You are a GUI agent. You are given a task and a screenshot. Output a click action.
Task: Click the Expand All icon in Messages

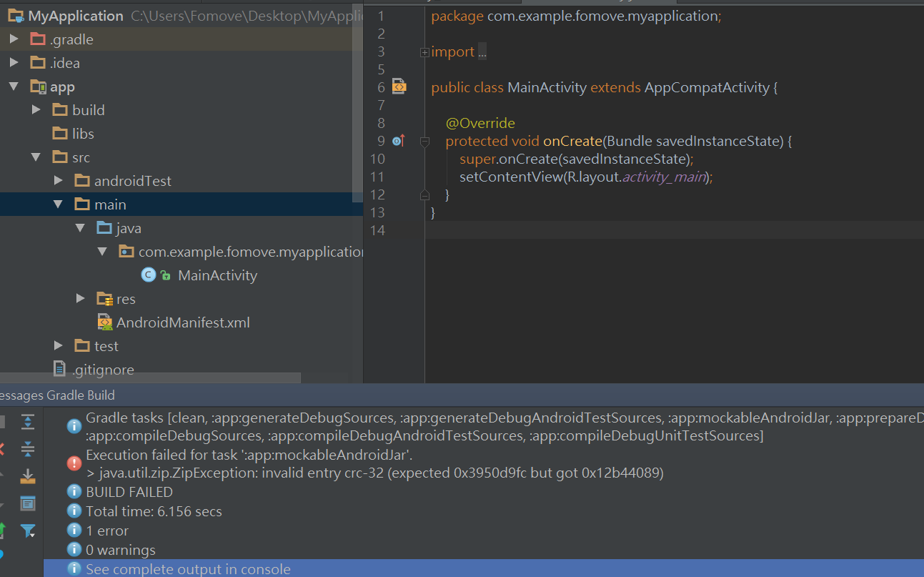click(x=28, y=422)
